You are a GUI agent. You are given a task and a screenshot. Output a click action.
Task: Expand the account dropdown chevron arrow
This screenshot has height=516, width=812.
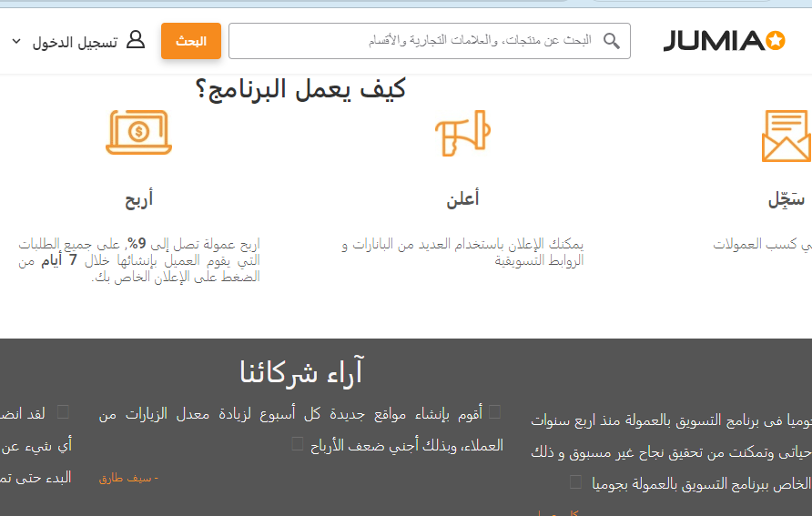pos(15,42)
